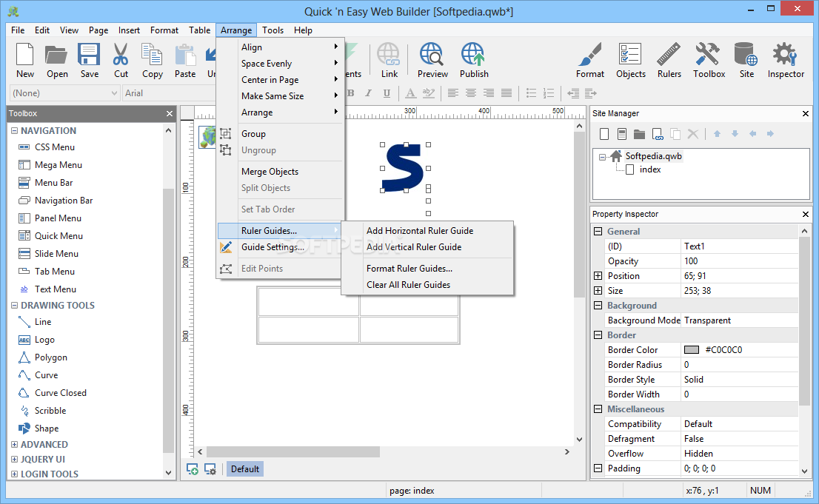Toggle align right formatting
The width and height of the screenshot is (819, 504).
(489, 93)
